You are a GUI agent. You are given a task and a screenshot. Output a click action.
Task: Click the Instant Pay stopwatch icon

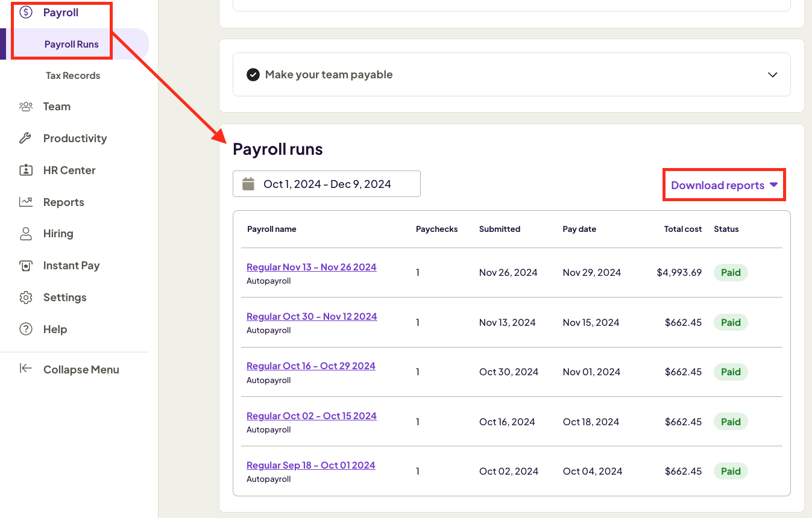pos(25,266)
